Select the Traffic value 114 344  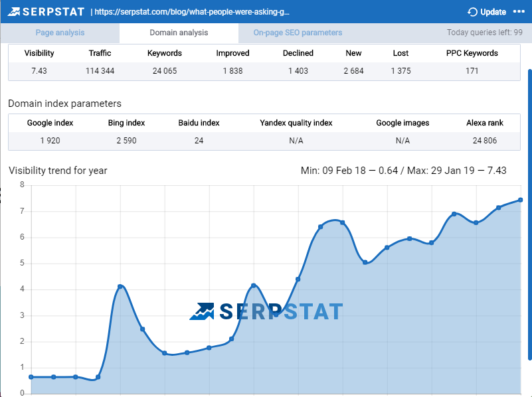(100, 71)
